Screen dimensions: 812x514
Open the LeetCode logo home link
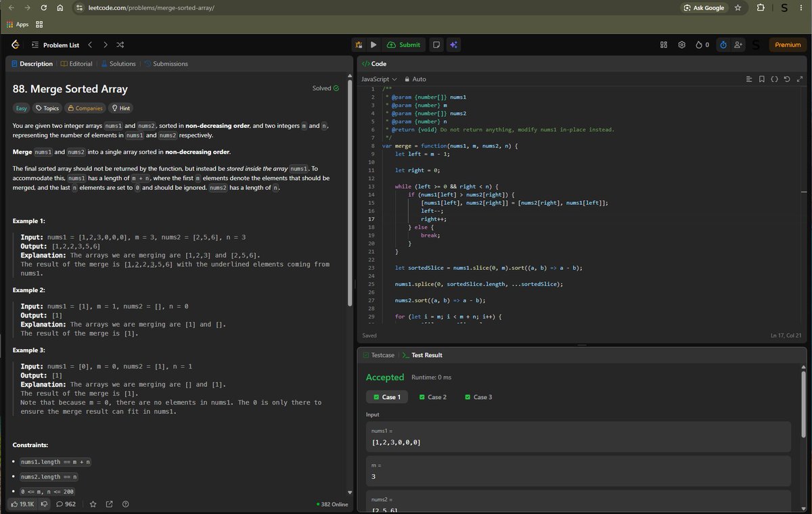pos(15,45)
